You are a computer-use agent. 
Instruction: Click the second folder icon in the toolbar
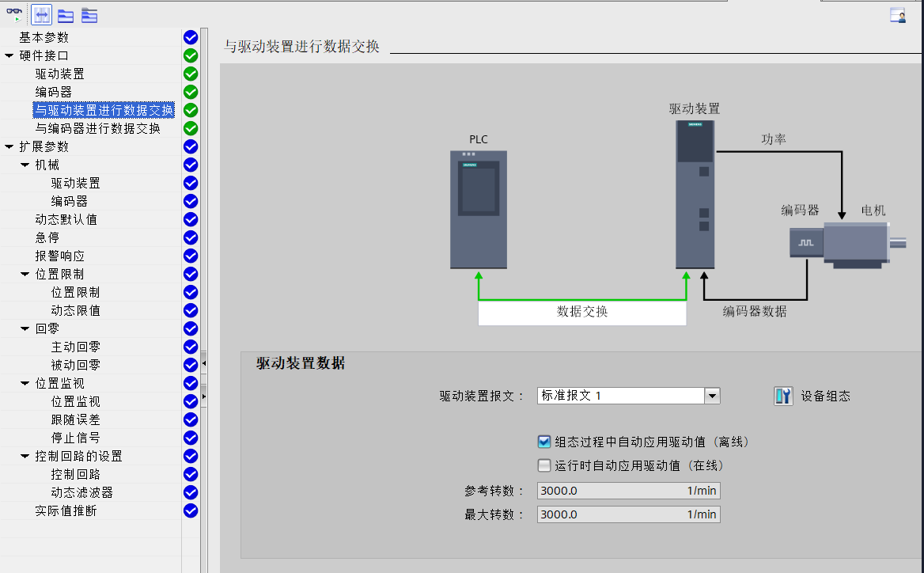pyautogui.click(x=89, y=15)
